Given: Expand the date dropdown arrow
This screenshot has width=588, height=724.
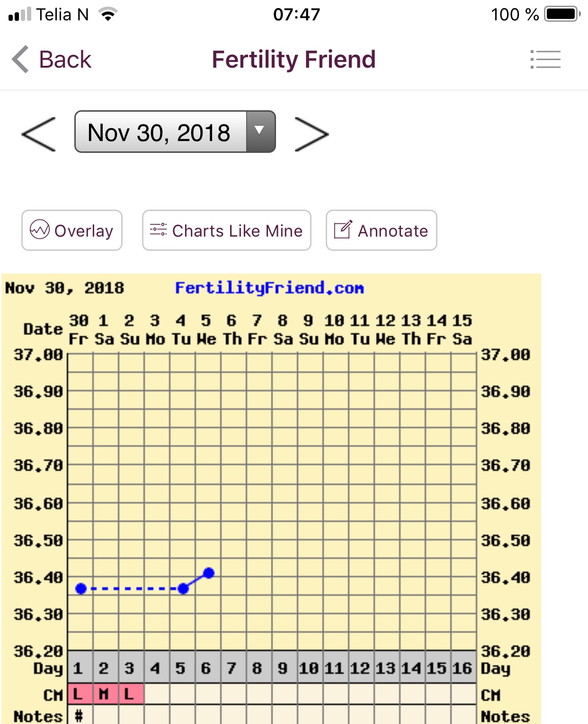Looking at the screenshot, I should click(260, 132).
